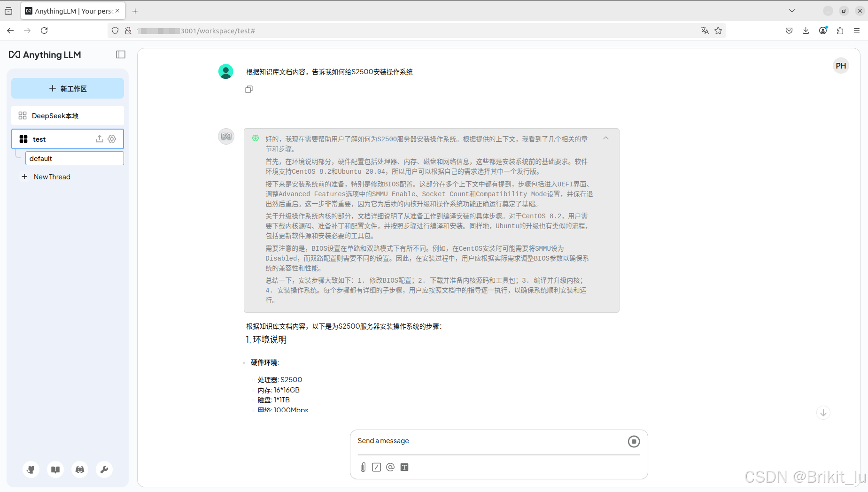Viewport: 868px width, 492px height.
Task: Click the insecure connection lock icon
Action: click(x=128, y=31)
